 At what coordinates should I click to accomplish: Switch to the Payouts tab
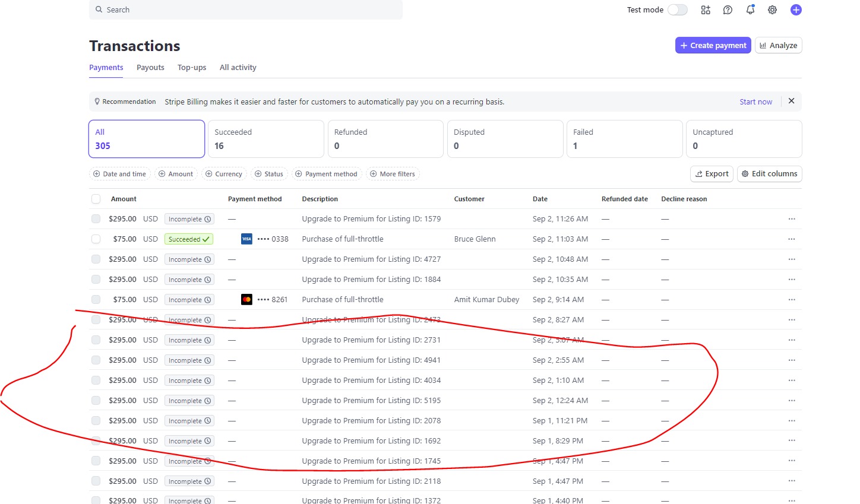click(150, 68)
